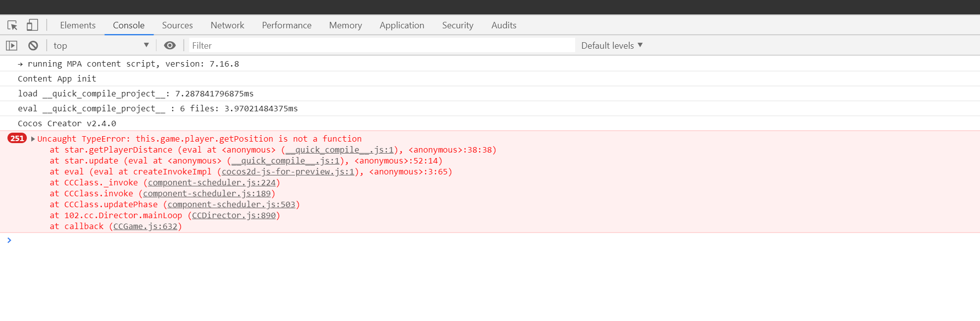Viewport: 980px width, 321px height.
Task: Open the Application tab
Action: [402, 25]
